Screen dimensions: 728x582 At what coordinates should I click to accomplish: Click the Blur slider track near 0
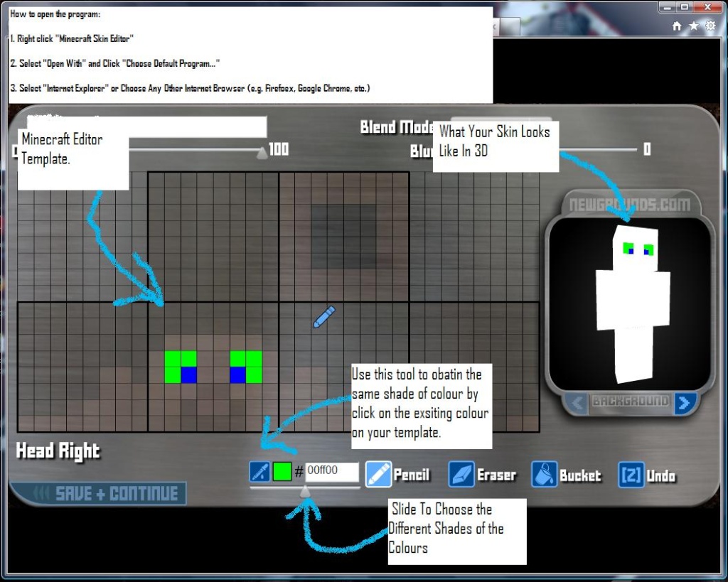(598, 149)
